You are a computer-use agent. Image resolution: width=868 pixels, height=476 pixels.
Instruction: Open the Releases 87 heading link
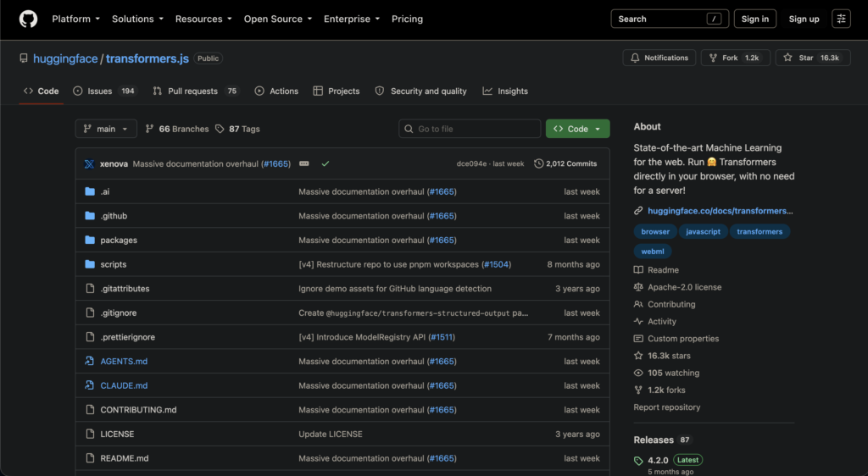661,440
